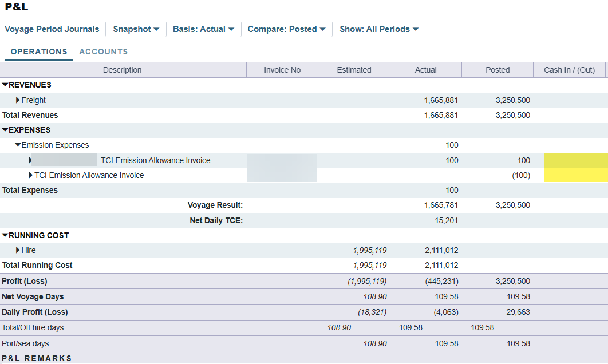Click the Freight posted amount 3,250,500
Viewport: 608px width, 364px height.
pyautogui.click(x=512, y=100)
